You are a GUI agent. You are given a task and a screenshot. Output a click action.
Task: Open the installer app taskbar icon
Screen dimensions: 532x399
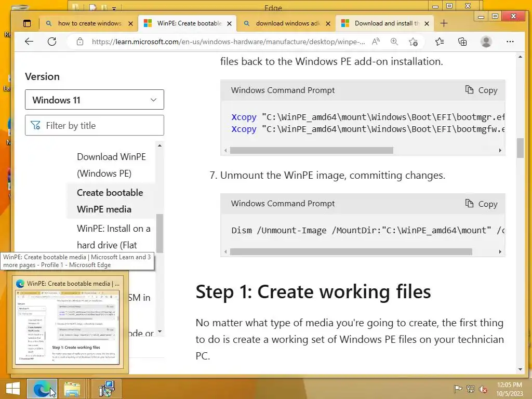click(107, 389)
